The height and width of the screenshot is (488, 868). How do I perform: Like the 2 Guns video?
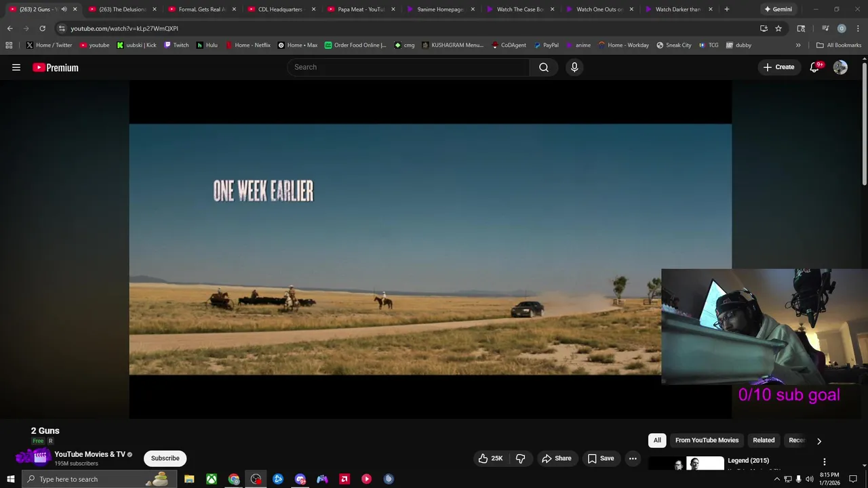[491, 458]
